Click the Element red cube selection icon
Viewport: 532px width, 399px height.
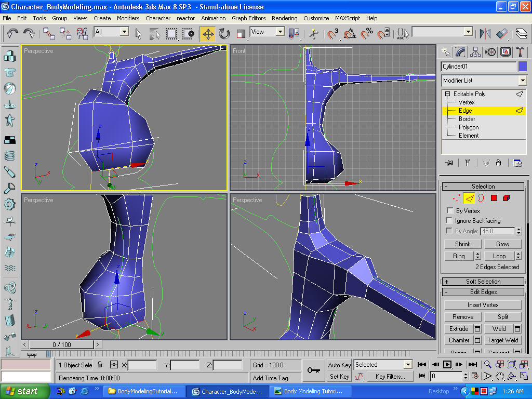tap(506, 198)
